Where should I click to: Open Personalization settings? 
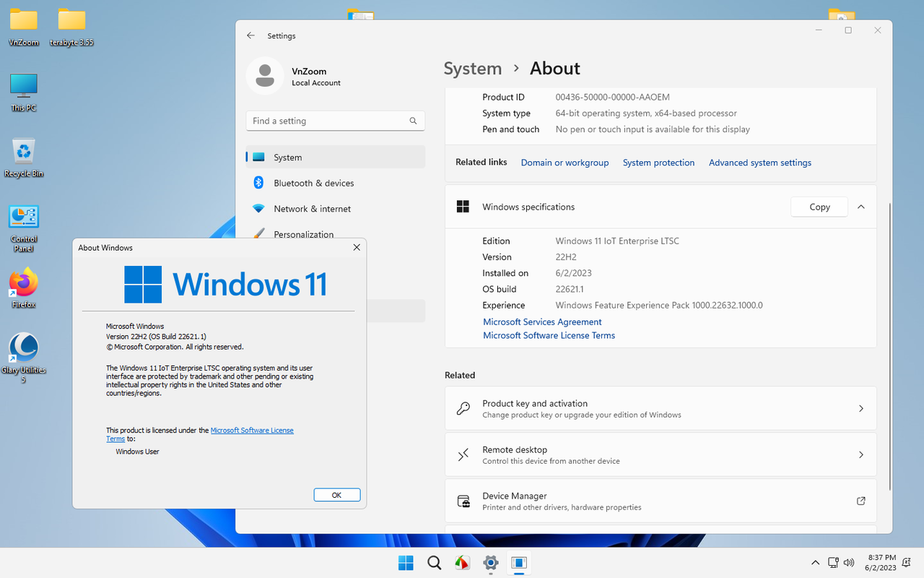click(x=336, y=234)
